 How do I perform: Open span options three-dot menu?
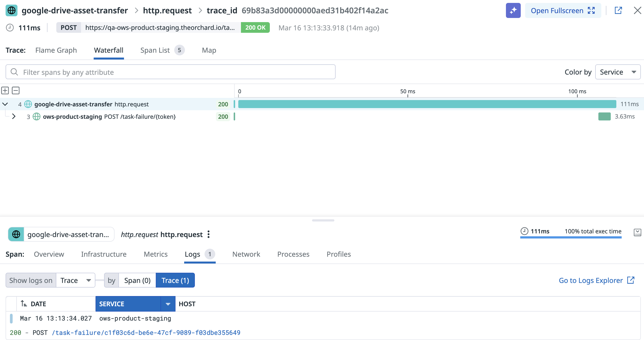click(208, 234)
